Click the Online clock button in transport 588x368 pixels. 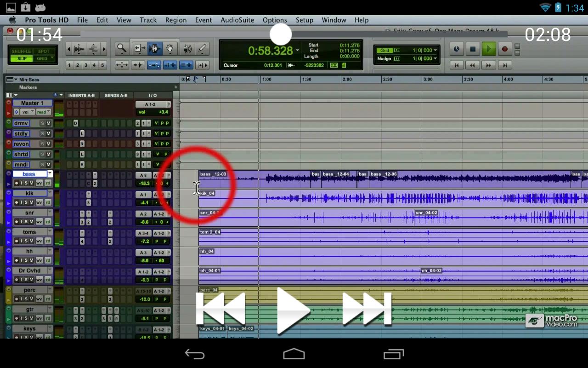pyautogui.click(x=457, y=49)
